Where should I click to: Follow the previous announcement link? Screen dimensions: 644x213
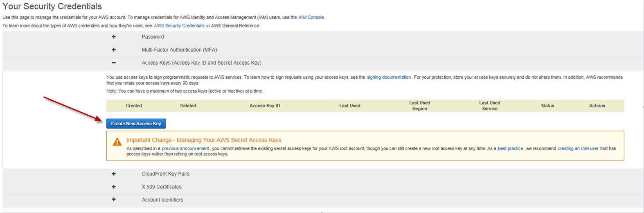[185, 149]
